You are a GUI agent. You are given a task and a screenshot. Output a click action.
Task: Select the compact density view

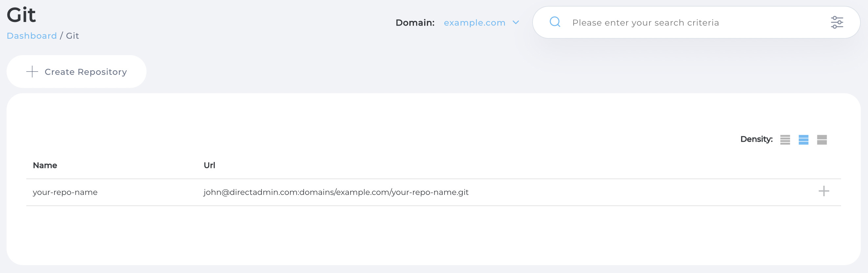(x=785, y=140)
